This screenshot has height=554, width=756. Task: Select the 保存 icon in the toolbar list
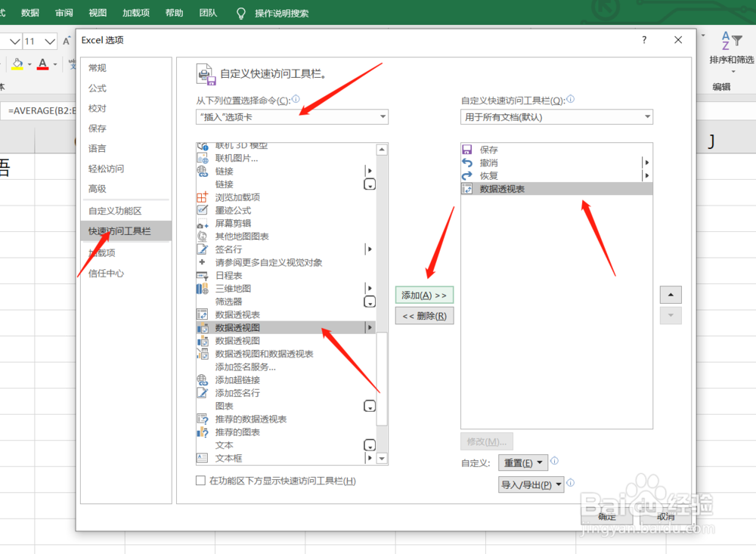point(467,150)
